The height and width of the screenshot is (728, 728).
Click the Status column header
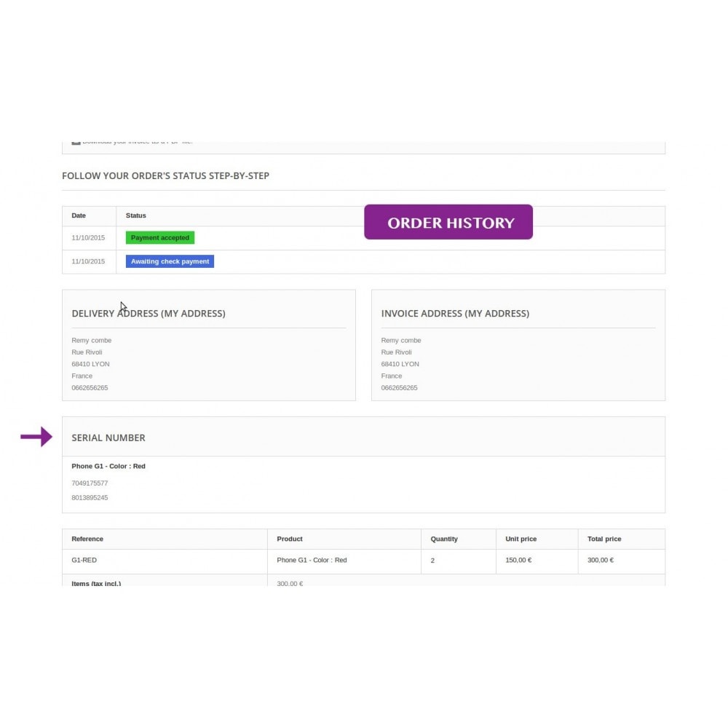pos(135,215)
